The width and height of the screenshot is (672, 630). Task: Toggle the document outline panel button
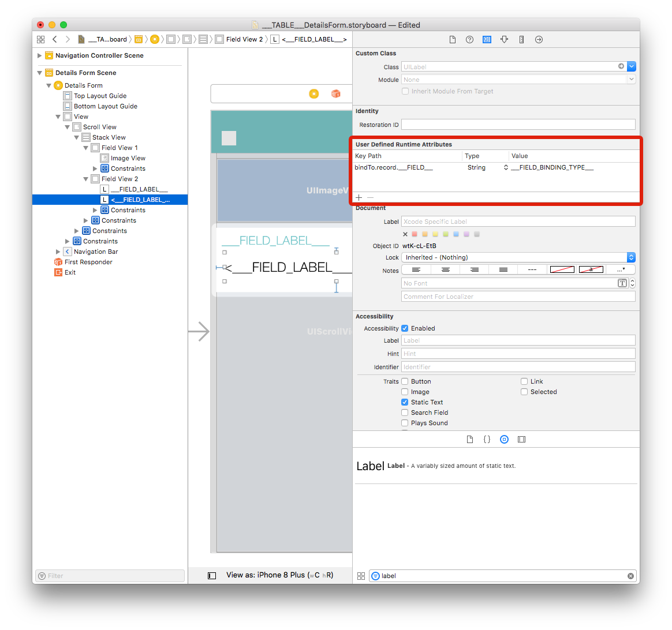click(x=212, y=576)
